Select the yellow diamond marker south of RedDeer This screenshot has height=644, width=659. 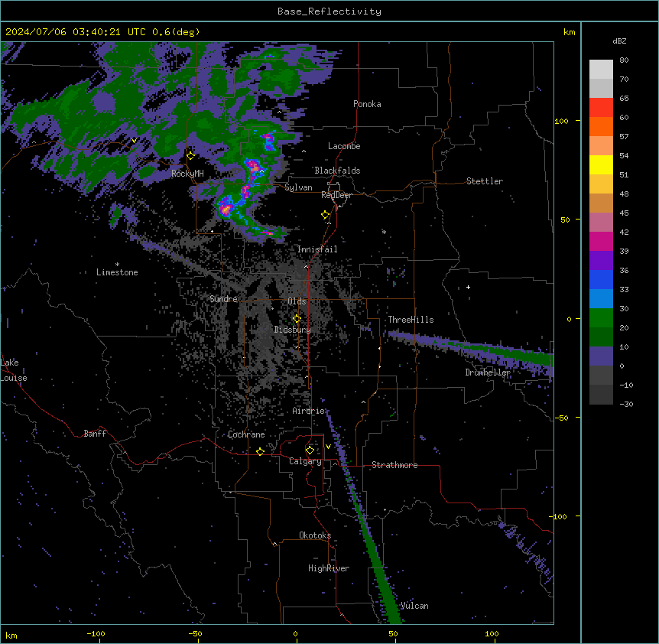[x=326, y=215]
